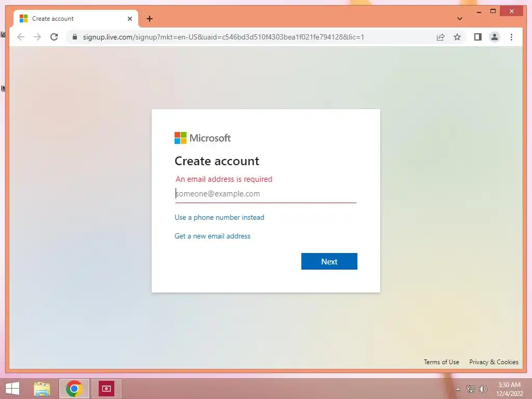This screenshot has height=399, width=532.
Task: Open File Explorer from the taskbar
Action: (42, 389)
